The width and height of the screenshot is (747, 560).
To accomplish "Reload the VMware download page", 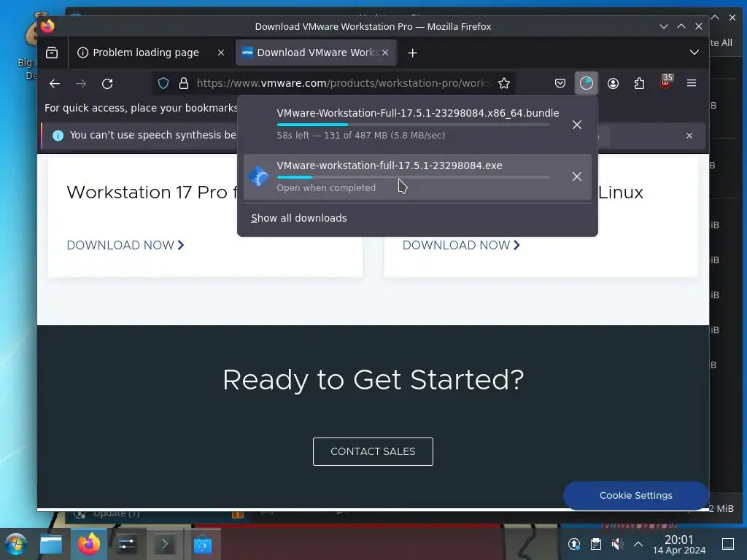I will pyautogui.click(x=107, y=83).
